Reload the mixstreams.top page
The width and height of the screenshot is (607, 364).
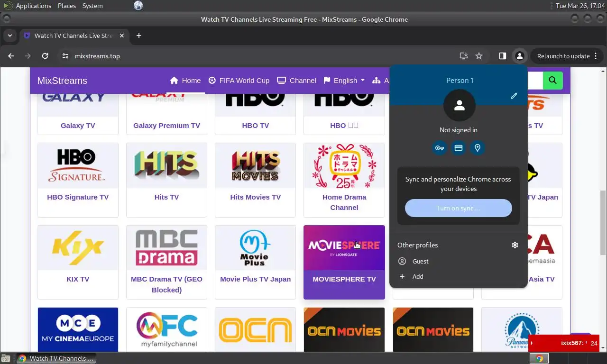pyautogui.click(x=45, y=56)
